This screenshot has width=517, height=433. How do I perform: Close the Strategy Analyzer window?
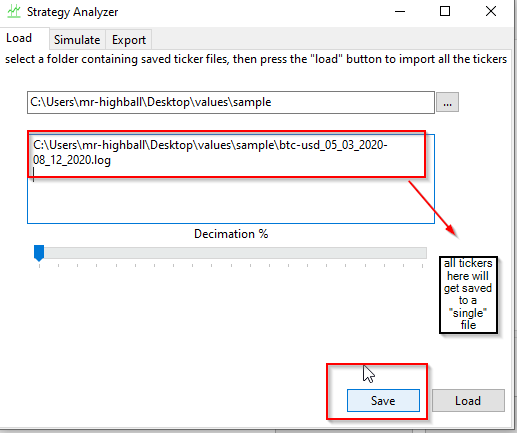click(x=491, y=11)
